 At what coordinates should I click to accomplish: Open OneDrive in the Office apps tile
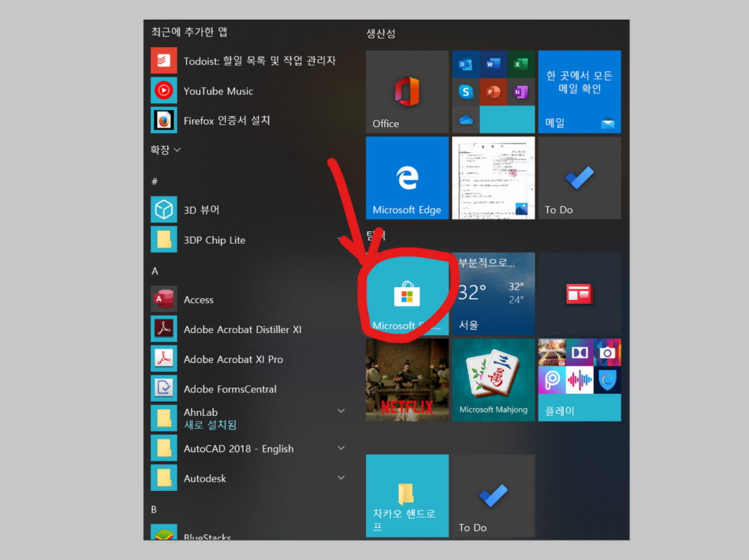[465, 119]
